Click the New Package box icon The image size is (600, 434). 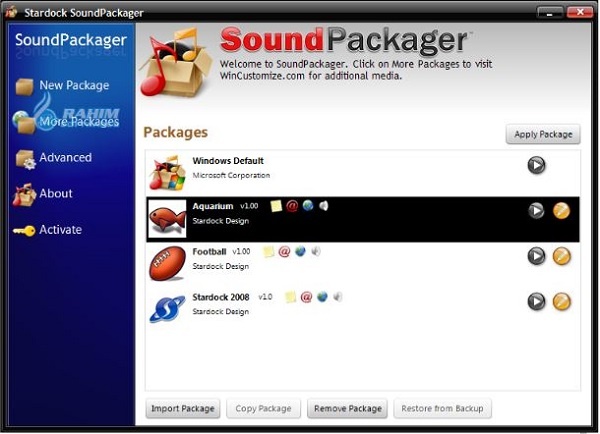[x=24, y=86]
